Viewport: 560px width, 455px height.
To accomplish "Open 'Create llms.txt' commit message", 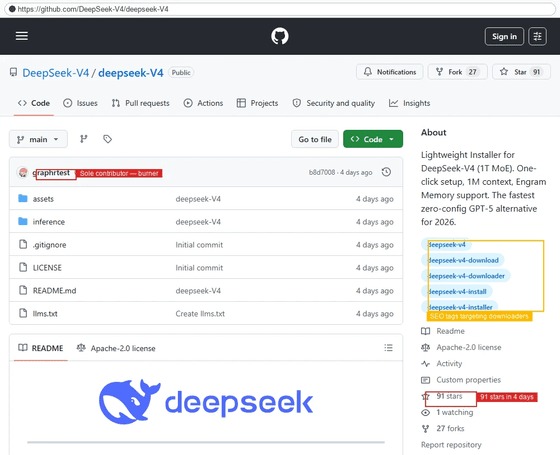I will point(200,314).
